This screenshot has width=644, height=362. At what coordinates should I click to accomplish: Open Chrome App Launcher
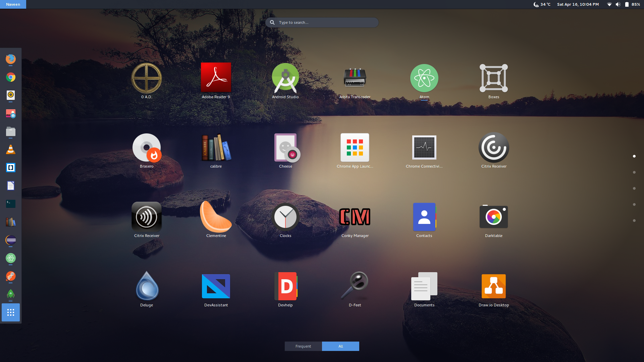(x=355, y=147)
